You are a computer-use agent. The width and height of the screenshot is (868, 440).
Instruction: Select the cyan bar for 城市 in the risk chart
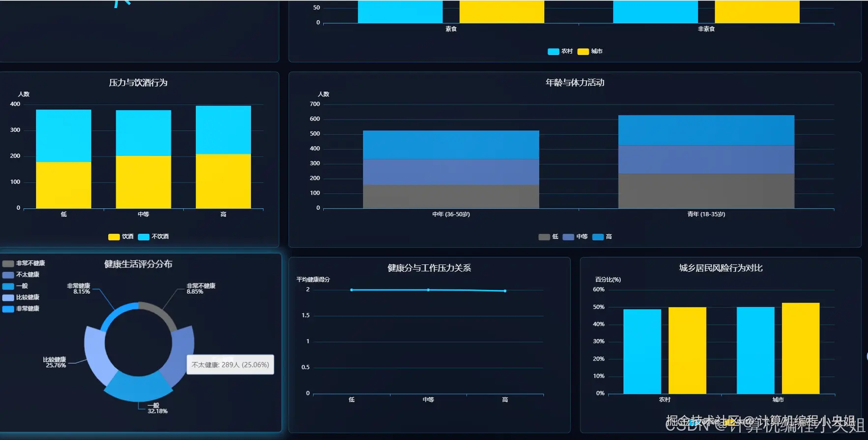pos(755,351)
